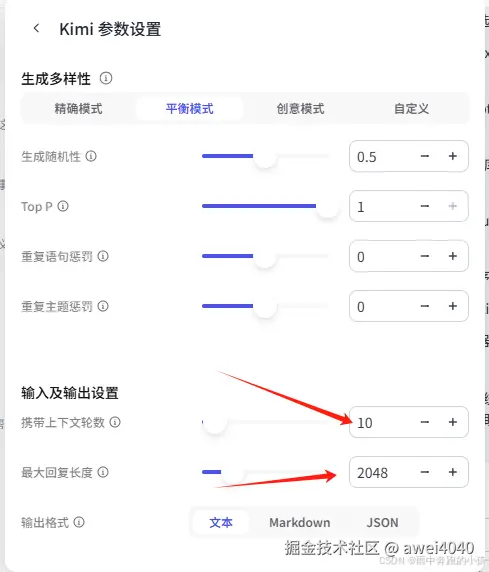Increase 重复主题惩罚 with plus button
Screen dimensions: 489x572
click(x=453, y=306)
